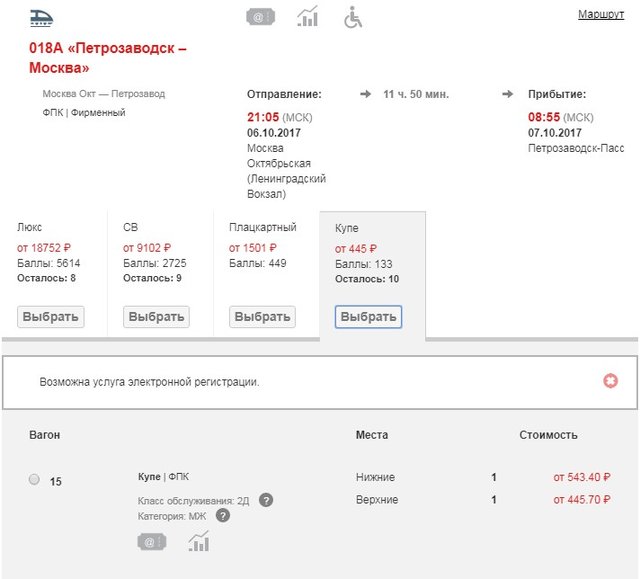The width and height of the screenshot is (640, 579).
Task: Open help for category МЖ
Action: point(223,516)
